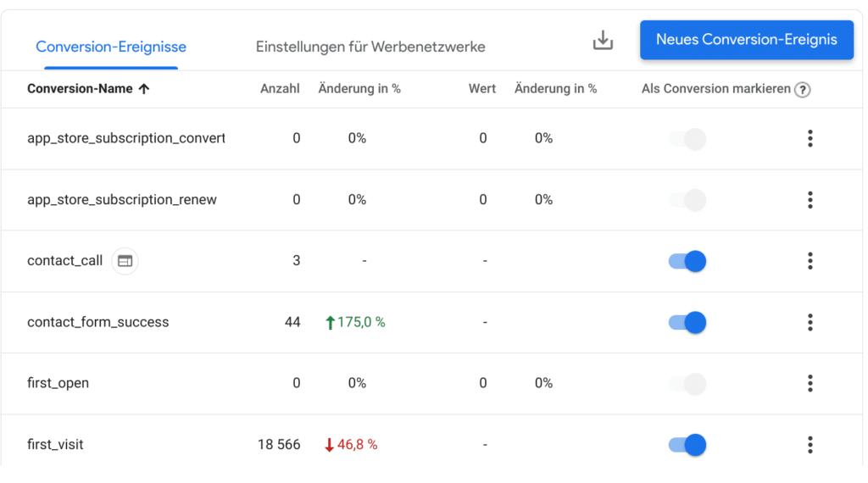Open more options for first_open row
Screen dimensions: 868x483
(810, 383)
